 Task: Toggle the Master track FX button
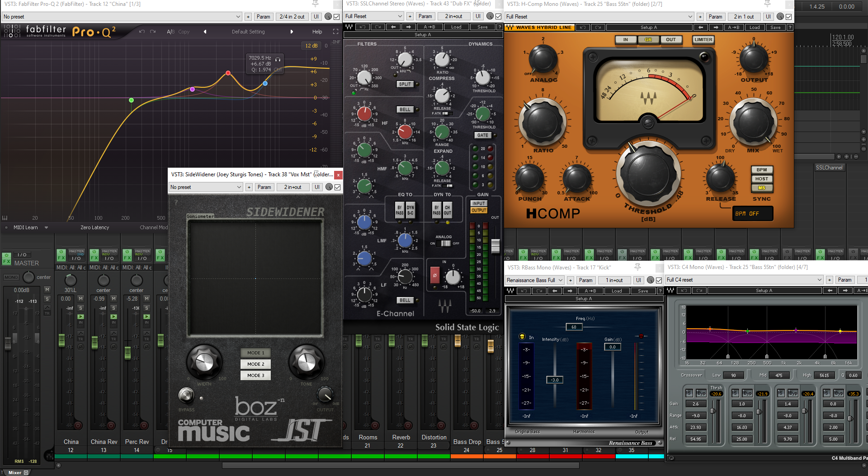(7, 259)
